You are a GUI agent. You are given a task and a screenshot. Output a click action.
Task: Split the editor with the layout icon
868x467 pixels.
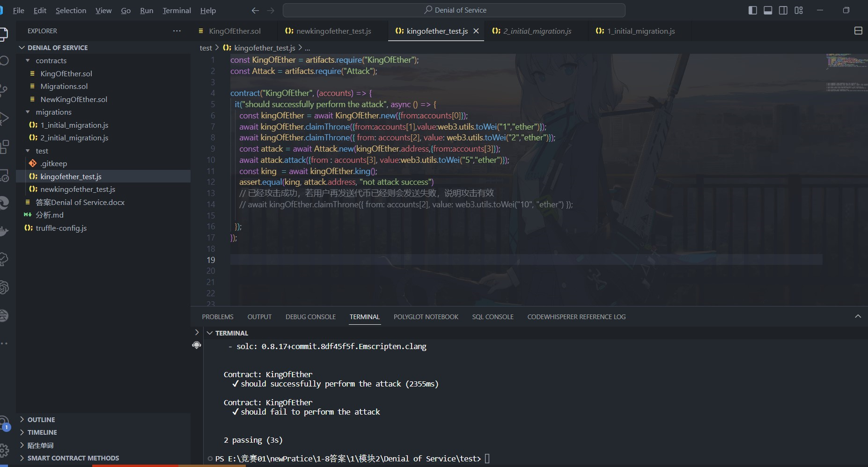click(858, 31)
